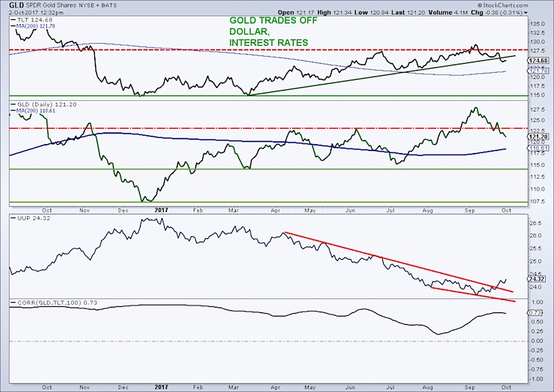Click the date stamp 2-Oct-2017 12:32pm
Screen dimensions: 554x392
[x=37, y=12]
